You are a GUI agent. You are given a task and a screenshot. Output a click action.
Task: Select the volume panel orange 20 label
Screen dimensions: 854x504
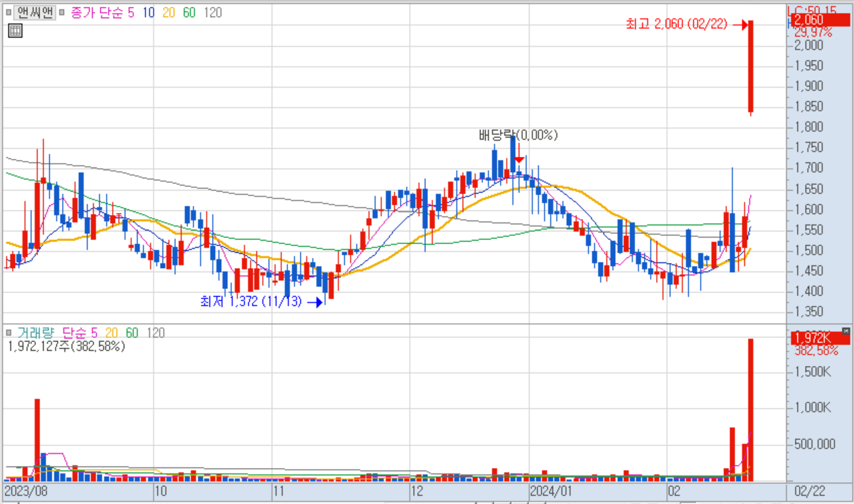(x=112, y=333)
